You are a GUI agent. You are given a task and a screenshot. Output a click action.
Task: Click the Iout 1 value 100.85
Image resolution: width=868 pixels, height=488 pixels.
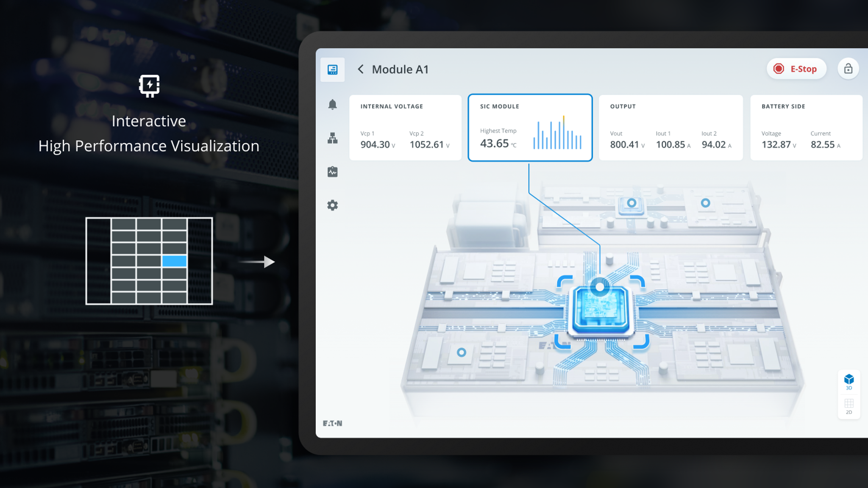point(670,144)
